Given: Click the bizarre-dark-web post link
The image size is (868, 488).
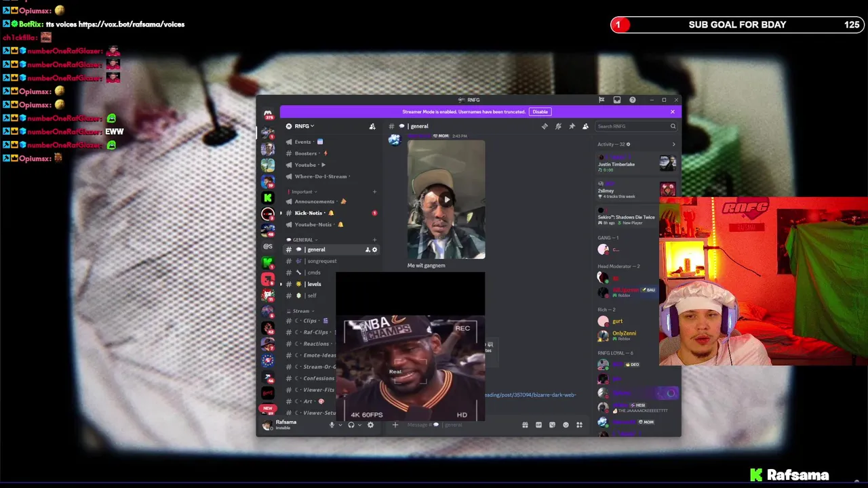Looking at the screenshot, I should click(531, 394).
